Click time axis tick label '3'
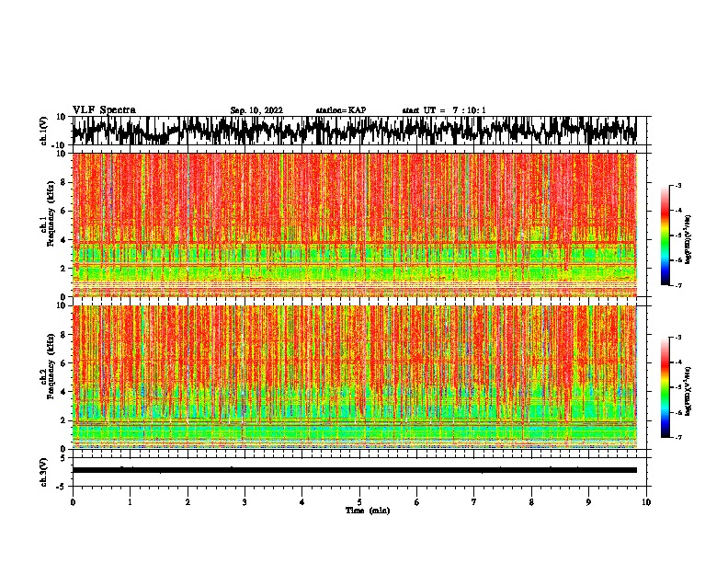 point(245,502)
